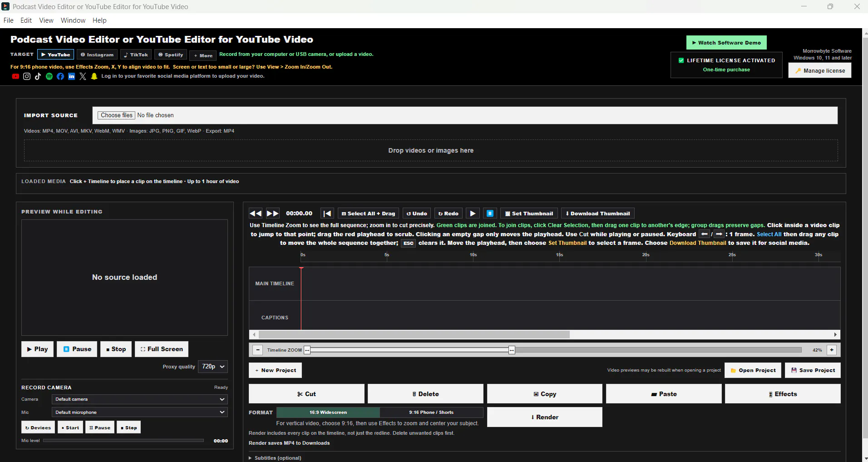
Task: Select the Spotify target
Action: 171,55
